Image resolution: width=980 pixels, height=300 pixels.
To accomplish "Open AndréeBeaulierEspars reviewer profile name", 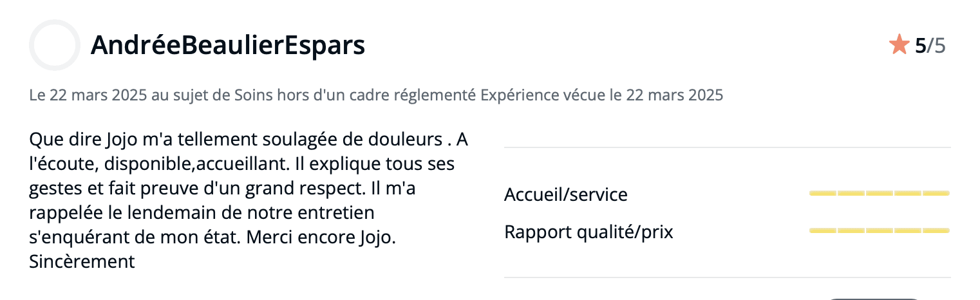I will (x=228, y=45).
